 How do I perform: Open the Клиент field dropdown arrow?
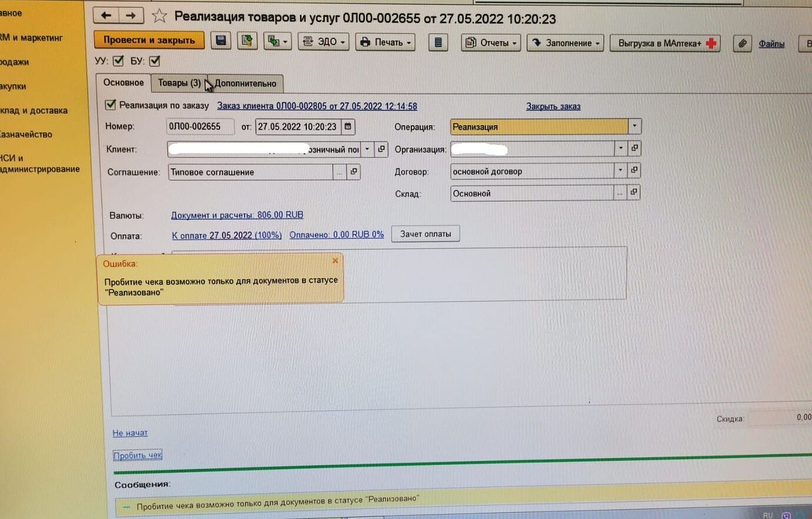(367, 149)
